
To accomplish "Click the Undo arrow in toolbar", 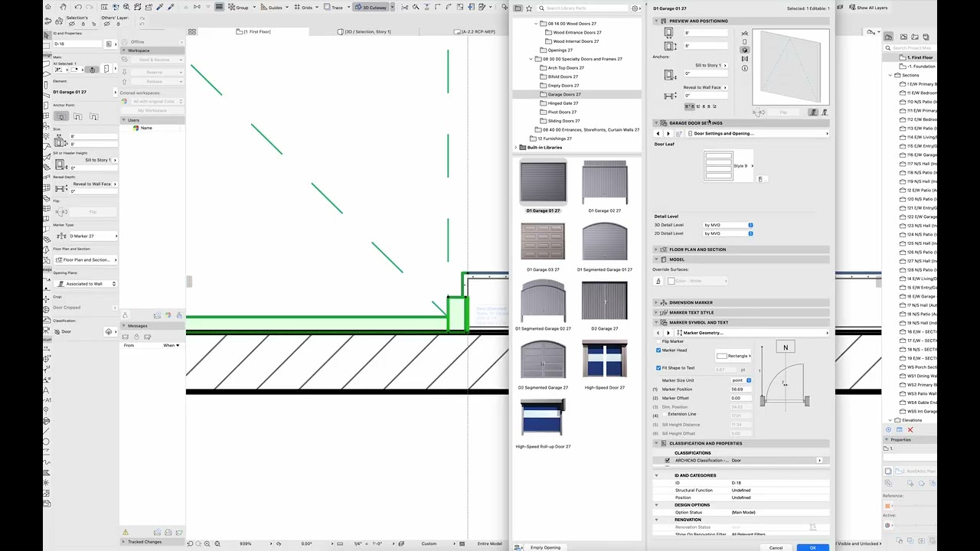I will pyautogui.click(x=78, y=7).
